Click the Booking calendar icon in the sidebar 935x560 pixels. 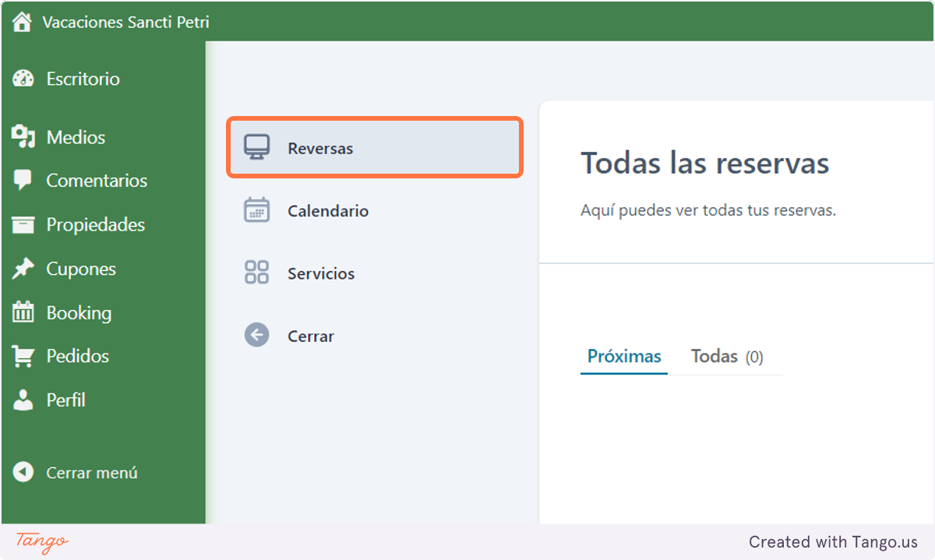pyautogui.click(x=23, y=312)
